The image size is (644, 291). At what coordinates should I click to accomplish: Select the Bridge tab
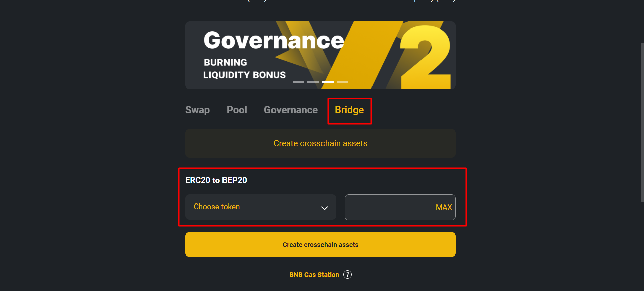pyautogui.click(x=349, y=110)
